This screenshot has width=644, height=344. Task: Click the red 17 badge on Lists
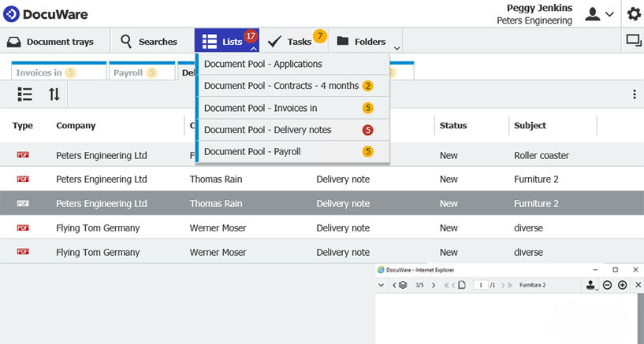coord(251,36)
